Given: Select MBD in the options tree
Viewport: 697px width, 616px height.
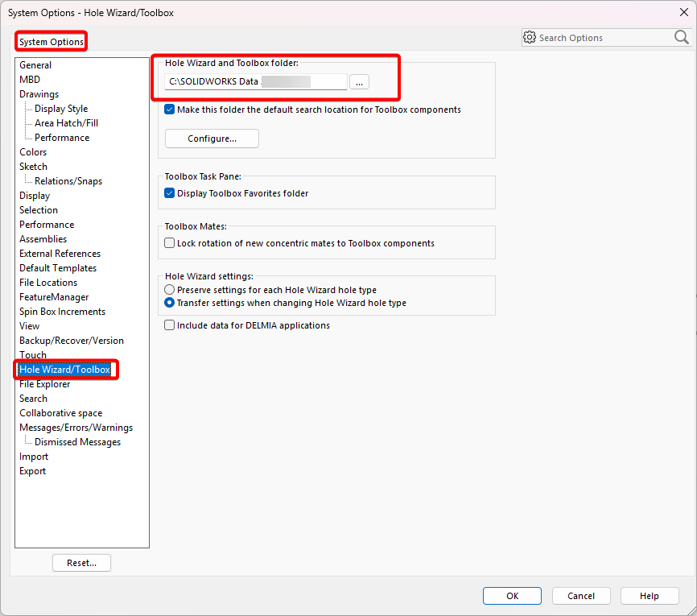Looking at the screenshot, I should (x=30, y=80).
